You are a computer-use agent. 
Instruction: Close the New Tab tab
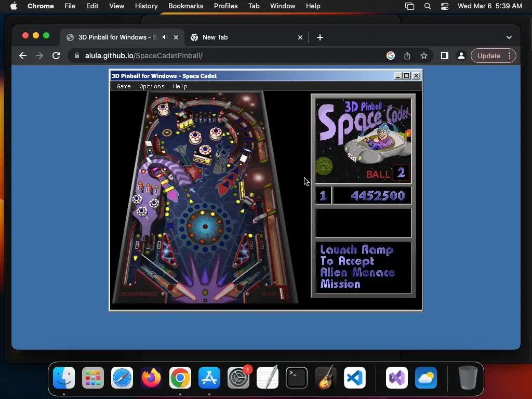tap(300, 37)
